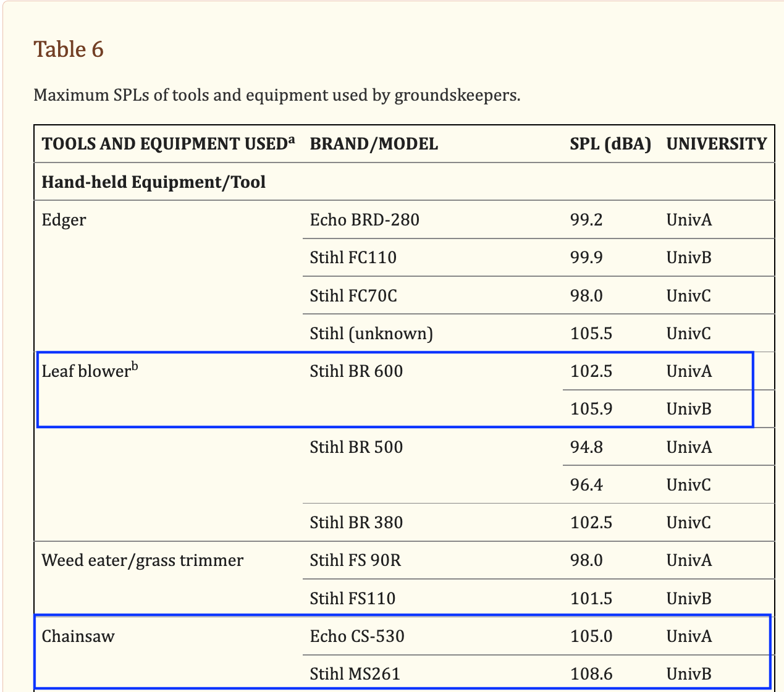Click the 'Stihl BR 500' model cell
Image resolution: width=784 pixels, height=692 pixels.
coord(356,447)
